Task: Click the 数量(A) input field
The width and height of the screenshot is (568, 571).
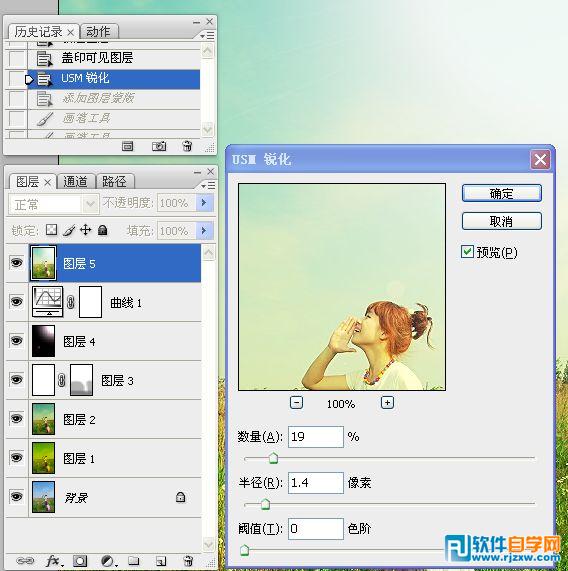Action: tap(316, 437)
